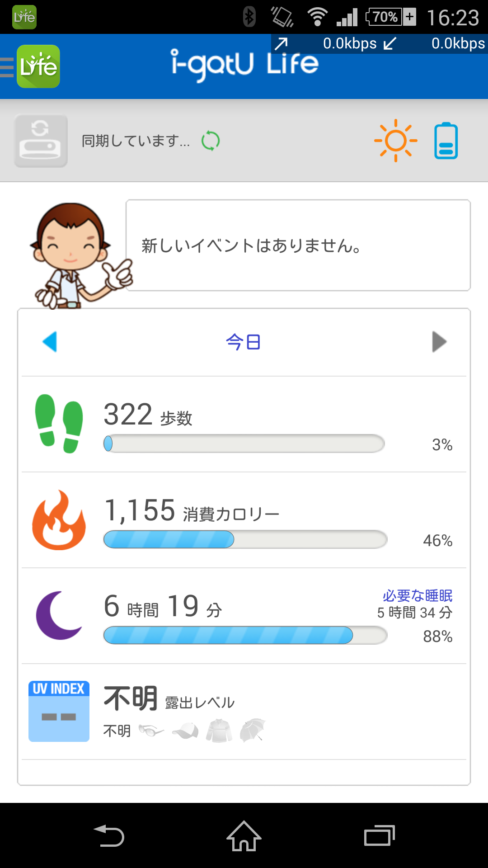Go to previous day with left arrow
Screen dimensions: 488x868
coord(50,342)
